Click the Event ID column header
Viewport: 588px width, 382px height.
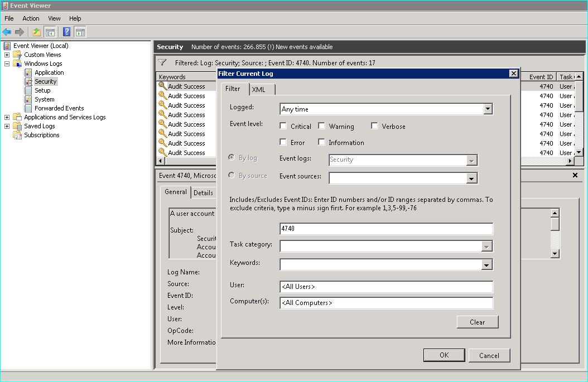pyautogui.click(x=538, y=76)
